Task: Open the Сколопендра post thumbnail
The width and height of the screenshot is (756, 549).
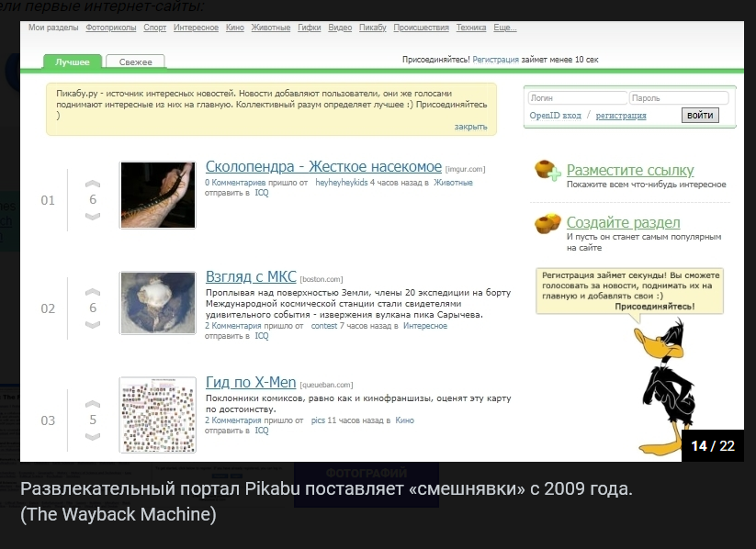Action: pyautogui.click(x=157, y=195)
